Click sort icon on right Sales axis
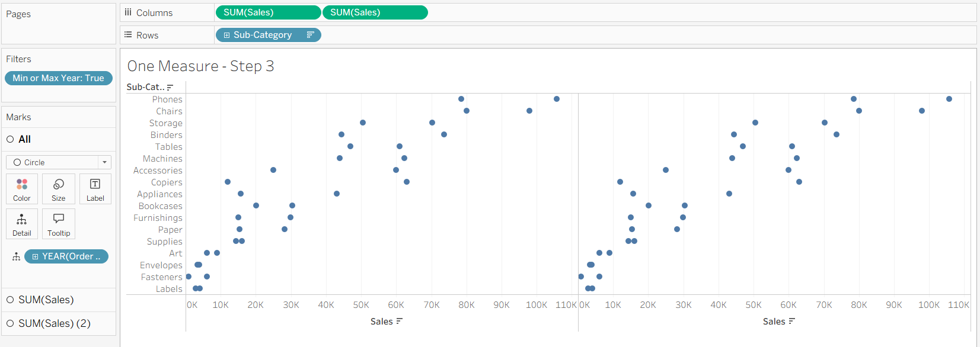980x347 pixels. click(791, 322)
